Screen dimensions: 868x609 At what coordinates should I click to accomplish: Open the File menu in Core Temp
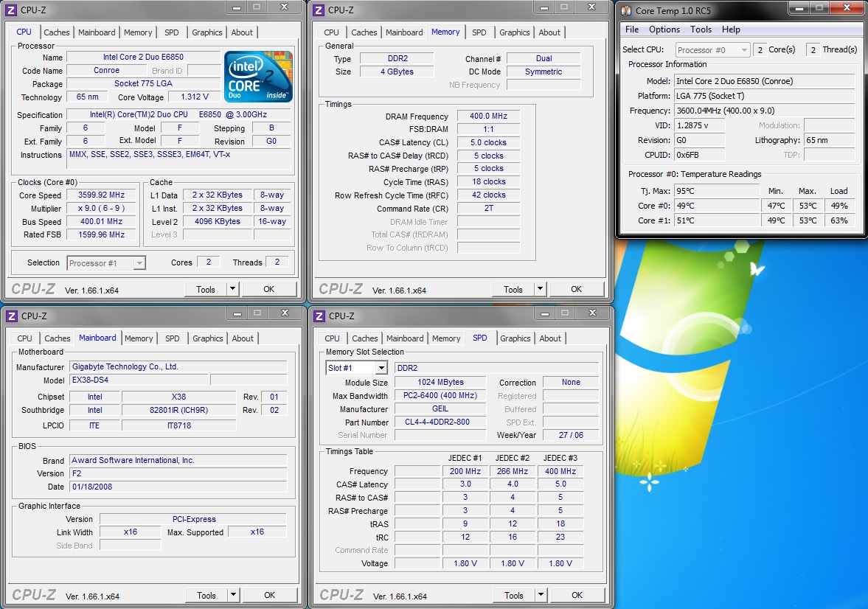(x=631, y=29)
